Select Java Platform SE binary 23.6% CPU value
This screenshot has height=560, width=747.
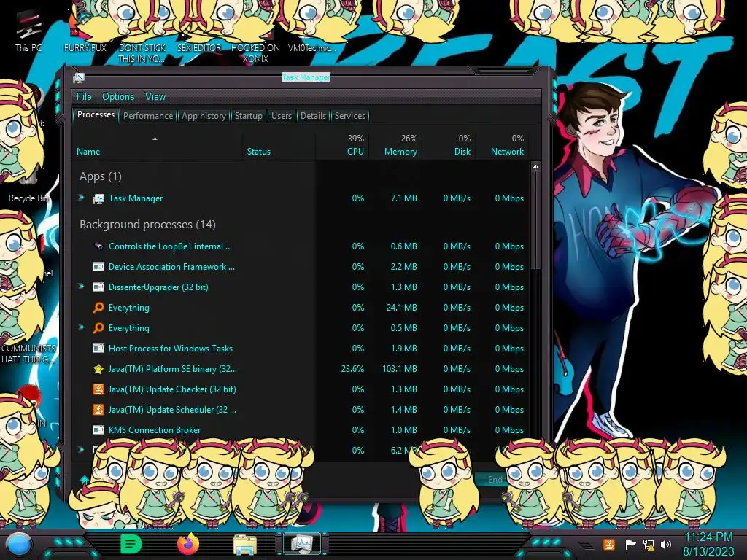click(x=352, y=368)
